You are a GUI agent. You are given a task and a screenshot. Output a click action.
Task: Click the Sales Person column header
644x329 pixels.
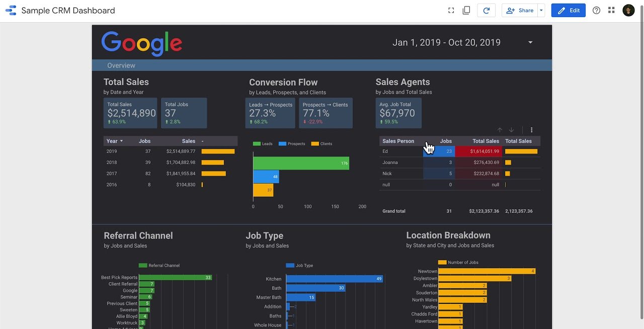pyautogui.click(x=398, y=141)
